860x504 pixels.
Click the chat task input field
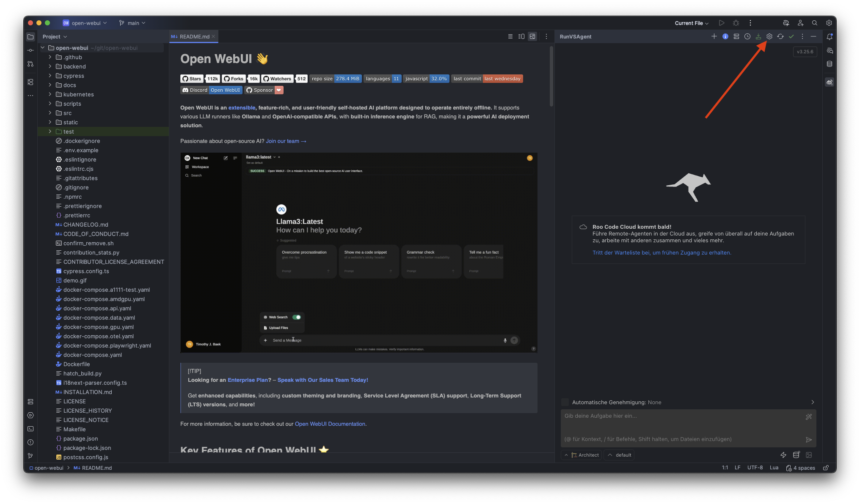click(x=688, y=427)
